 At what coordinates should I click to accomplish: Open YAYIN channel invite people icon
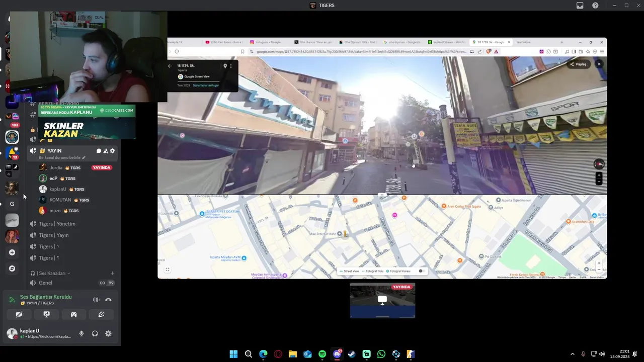pyautogui.click(x=106, y=151)
